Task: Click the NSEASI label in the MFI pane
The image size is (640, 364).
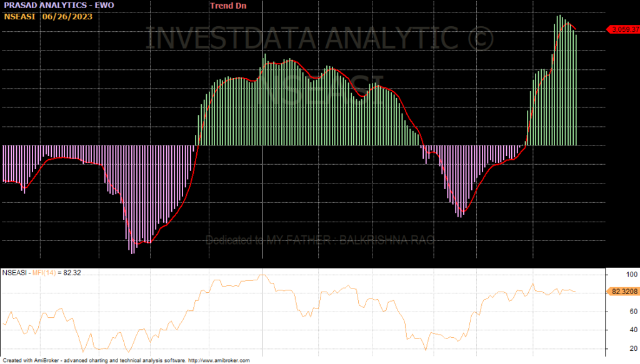Action: click(x=15, y=273)
